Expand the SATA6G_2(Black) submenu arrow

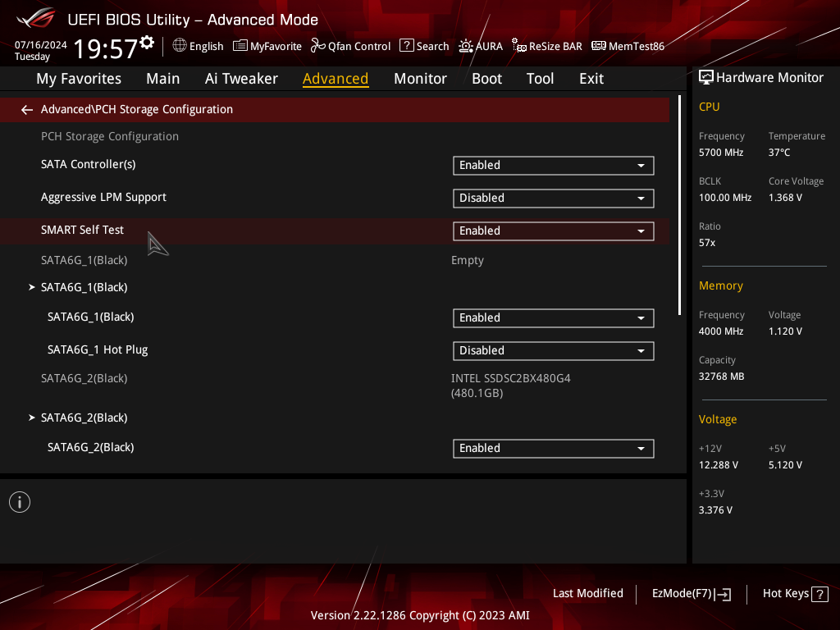(x=32, y=418)
